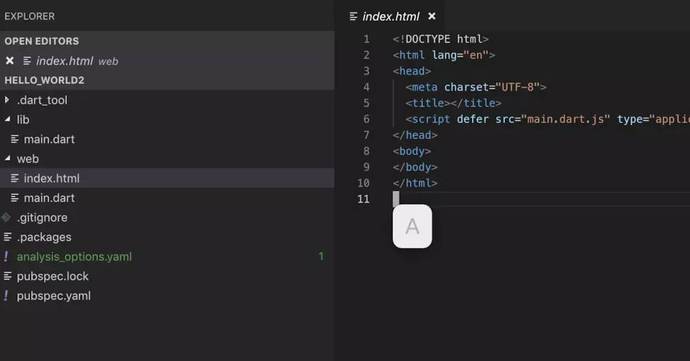This screenshot has height=361, width=690.
Task: Click the closing body tag
Action: [415, 167]
